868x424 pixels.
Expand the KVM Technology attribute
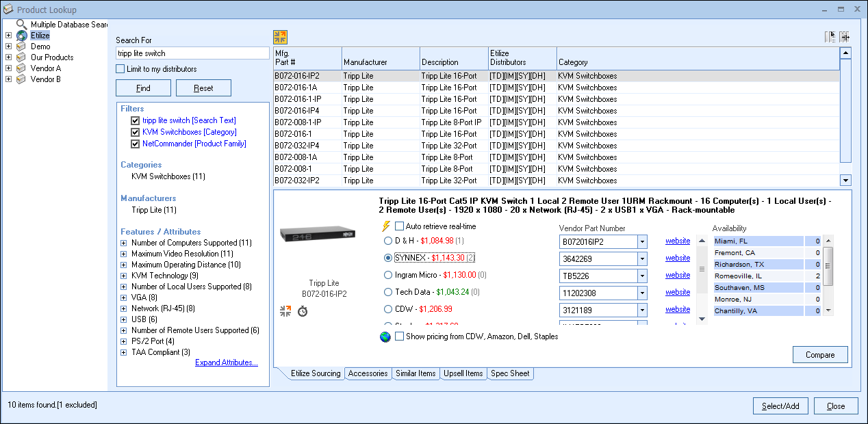pos(124,276)
